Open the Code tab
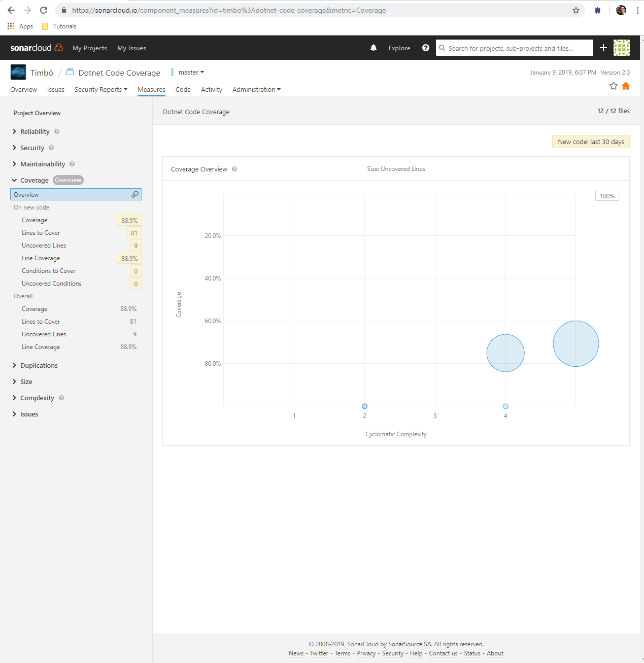Screen dimensions: 644x663 click(x=183, y=89)
